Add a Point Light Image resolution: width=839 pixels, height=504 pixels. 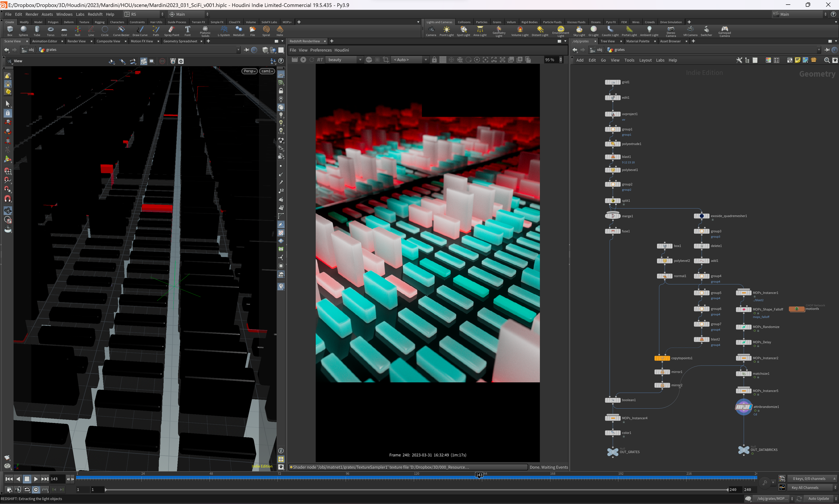pos(447,31)
